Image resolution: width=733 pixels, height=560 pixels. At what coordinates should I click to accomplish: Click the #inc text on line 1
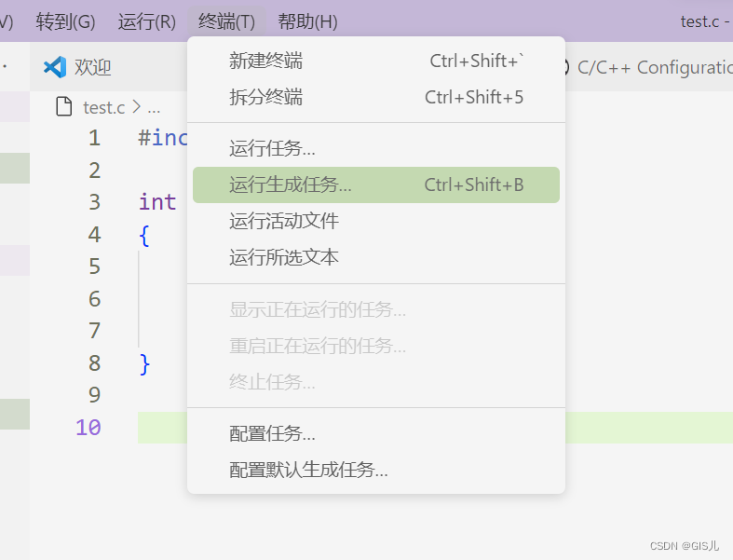point(163,138)
